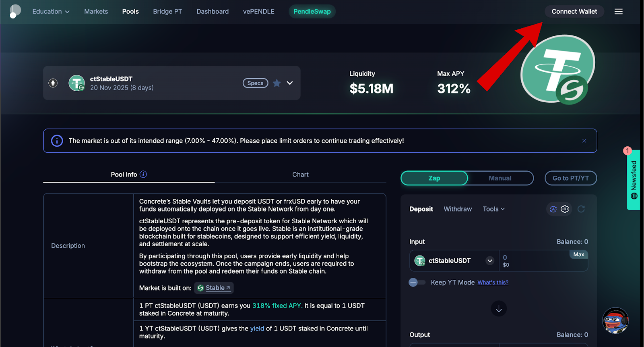Click the Liquidity $5.18M value
The height and width of the screenshot is (347, 644).
(371, 89)
